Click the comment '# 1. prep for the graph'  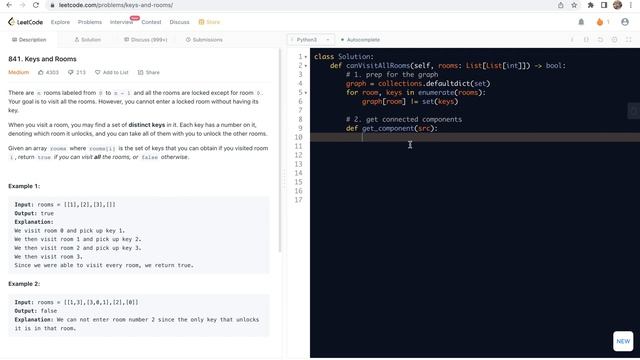click(392, 75)
